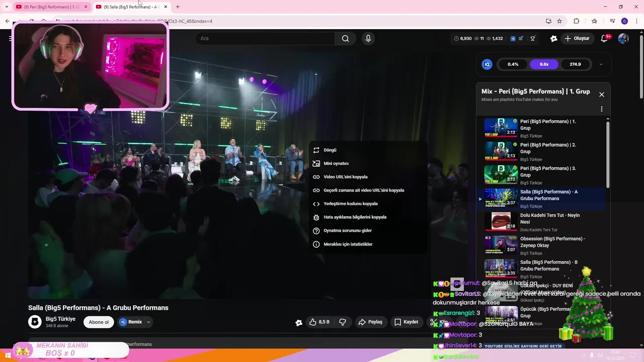This screenshot has height=362, width=644.
Task: Click the star-shaped icon left of Oluştur
Action: pos(554,39)
